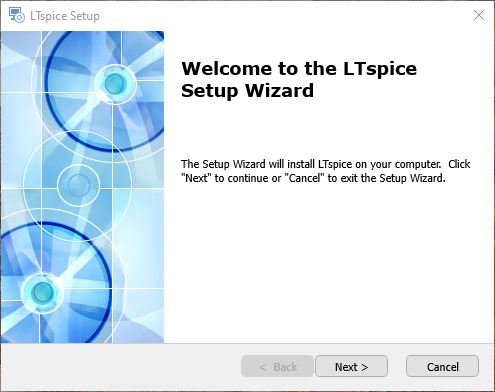Viewport: 495px width, 392px height.
Task: Continue installation with the Next button
Action: [x=351, y=366]
